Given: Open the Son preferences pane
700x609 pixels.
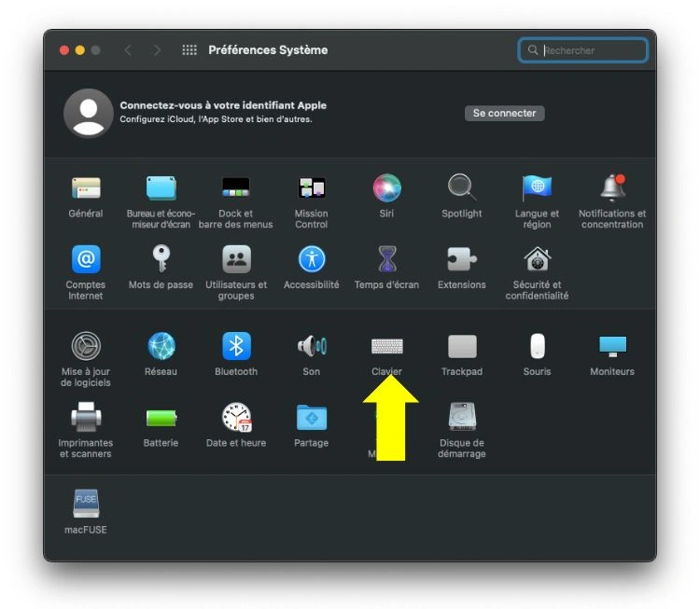Looking at the screenshot, I should tap(312, 346).
